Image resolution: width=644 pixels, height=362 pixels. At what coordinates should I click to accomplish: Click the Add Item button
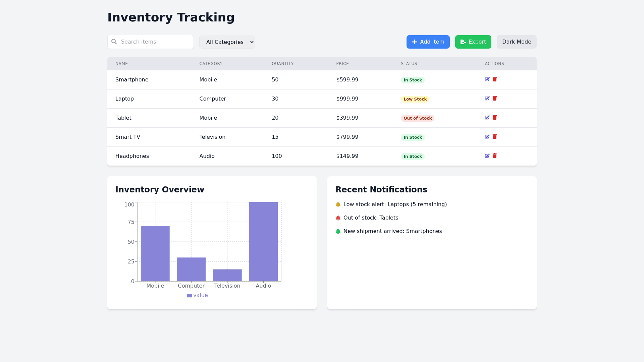click(x=428, y=42)
